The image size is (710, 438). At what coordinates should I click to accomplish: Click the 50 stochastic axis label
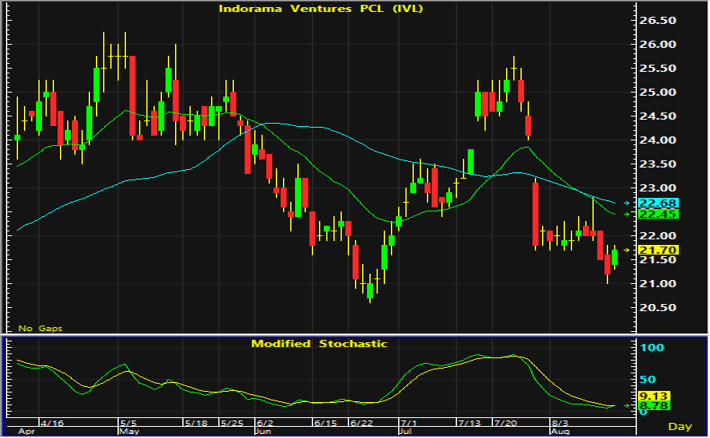[x=648, y=380]
